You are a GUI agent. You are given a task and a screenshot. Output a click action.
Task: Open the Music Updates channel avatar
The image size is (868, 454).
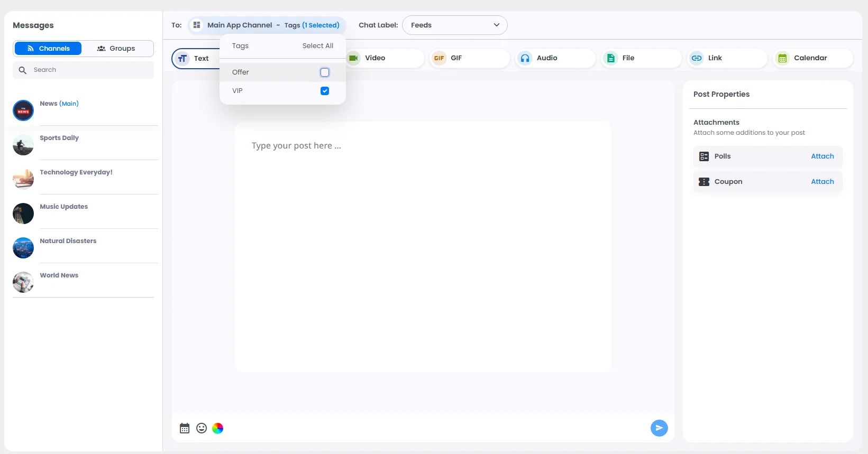(23, 214)
